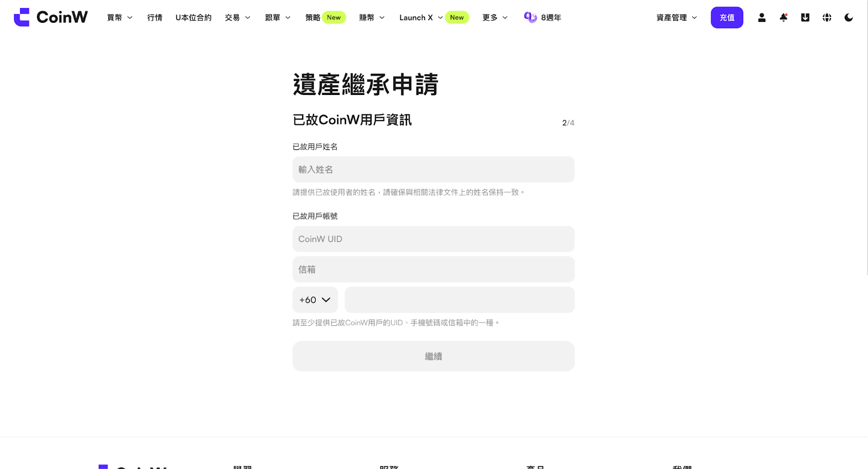Expand the 資產管理 dropdown
Image resolution: width=868 pixels, height=469 pixels.
676,17
